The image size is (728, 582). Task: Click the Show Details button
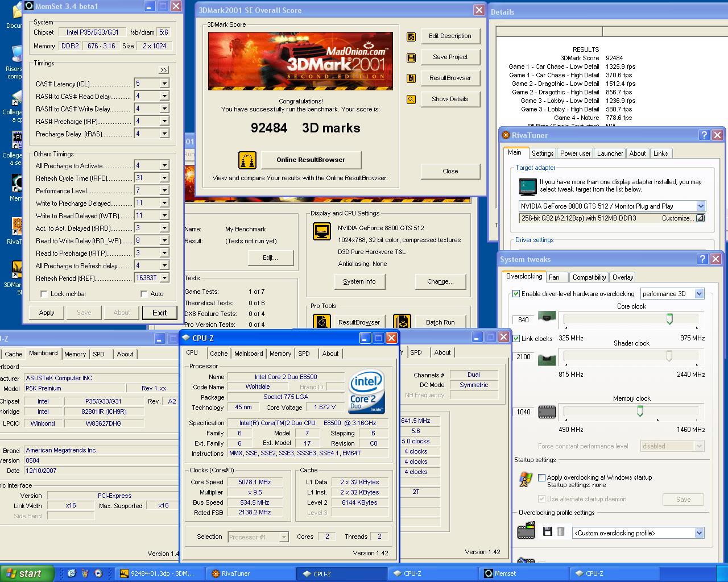[x=450, y=99]
